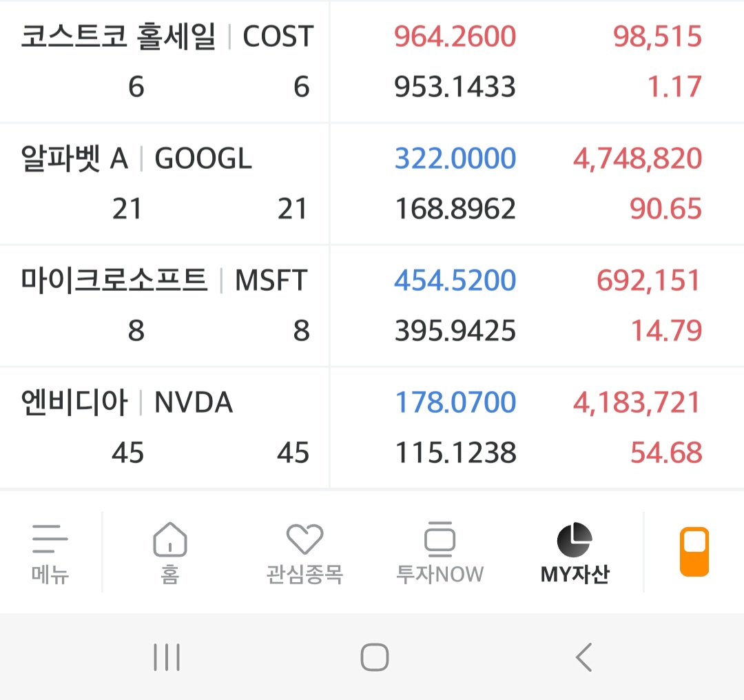This screenshot has width=744, height=700.
Task: Tap the NVDA ticker symbol
Action: pyautogui.click(x=194, y=402)
